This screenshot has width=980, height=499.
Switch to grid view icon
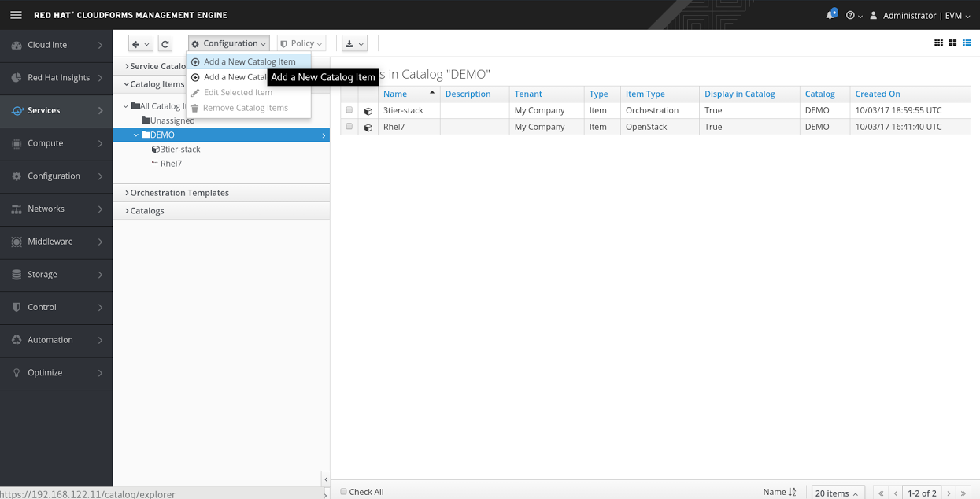(x=938, y=43)
